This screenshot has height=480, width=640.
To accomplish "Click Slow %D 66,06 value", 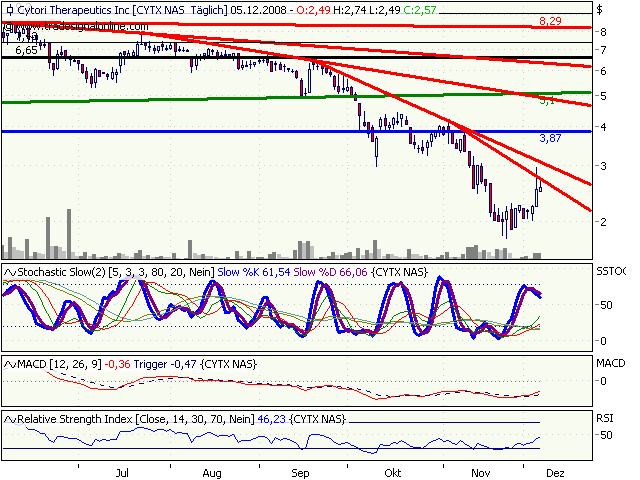I will click(330, 272).
